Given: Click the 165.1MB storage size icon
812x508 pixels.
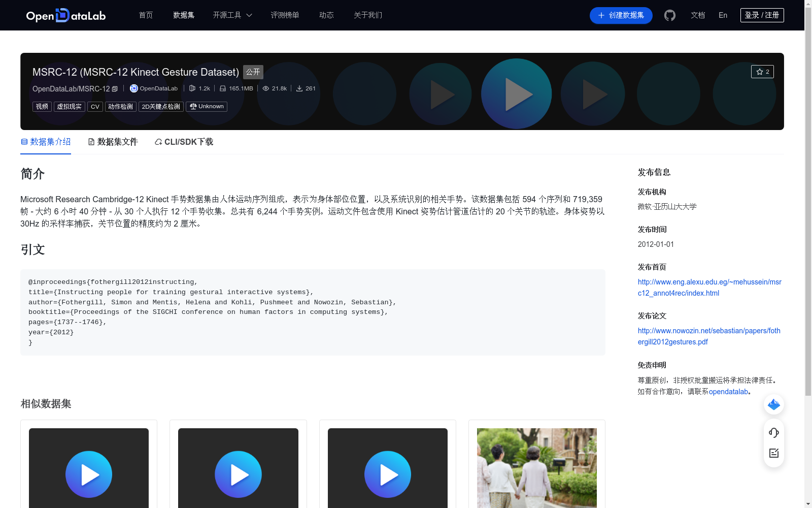Looking at the screenshot, I should [223, 88].
